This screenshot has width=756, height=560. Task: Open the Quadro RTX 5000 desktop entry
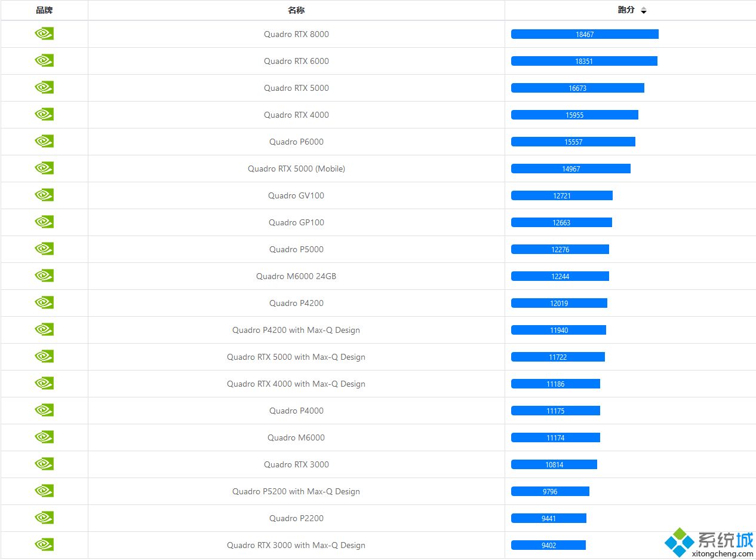tap(296, 88)
